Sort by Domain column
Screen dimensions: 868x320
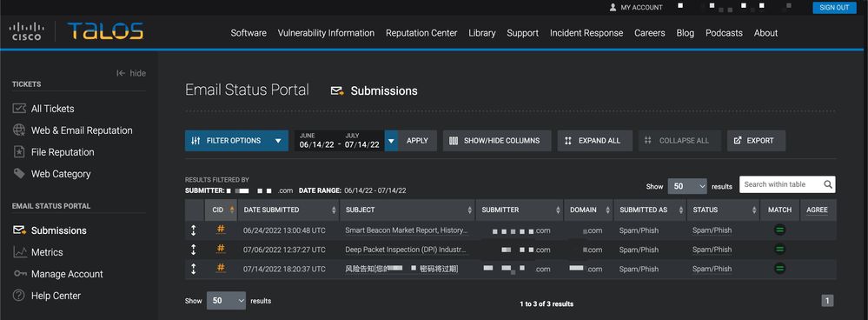588,210
